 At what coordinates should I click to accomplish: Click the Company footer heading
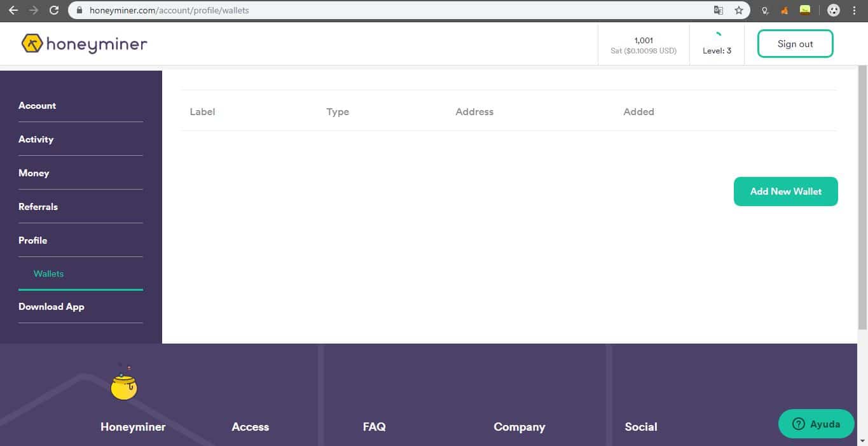[519, 427]
